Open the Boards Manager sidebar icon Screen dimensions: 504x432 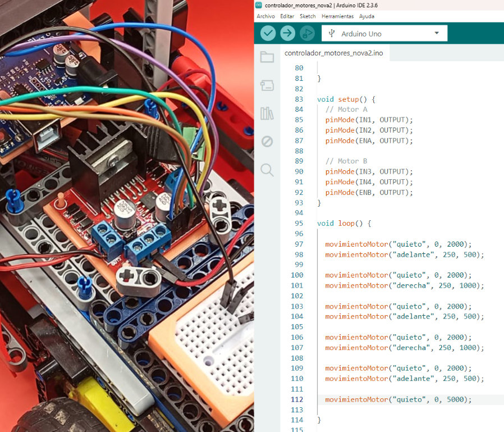tap(267, 85)
